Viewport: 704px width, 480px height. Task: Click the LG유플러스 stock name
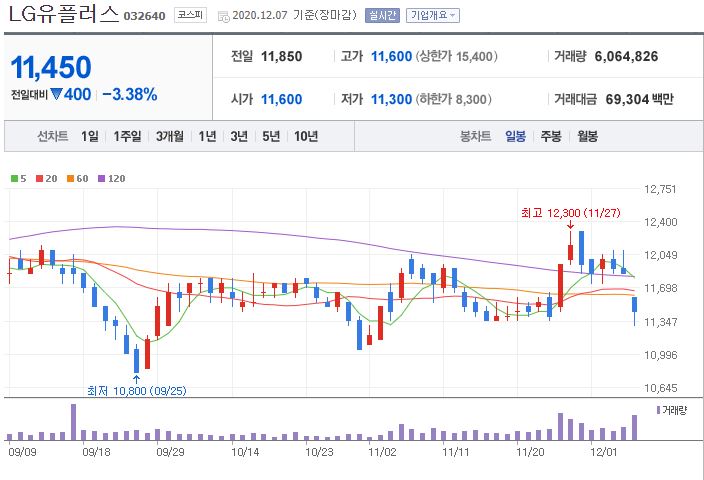(x=64, y=14)
